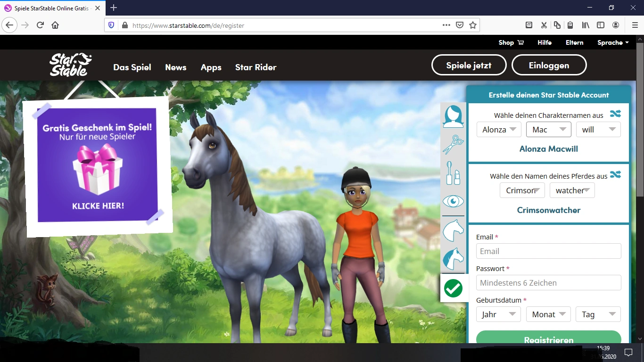Screen dimensions: 644x362
Task: Toggle the browser sidebar view
Action: pyautogui.click(x=601, y=25)
